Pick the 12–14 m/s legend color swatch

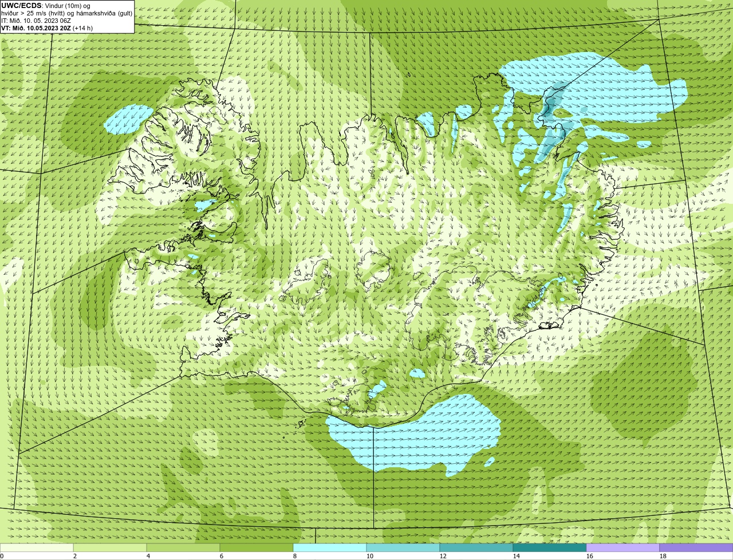pyautogui.click(x=476, y=548)
